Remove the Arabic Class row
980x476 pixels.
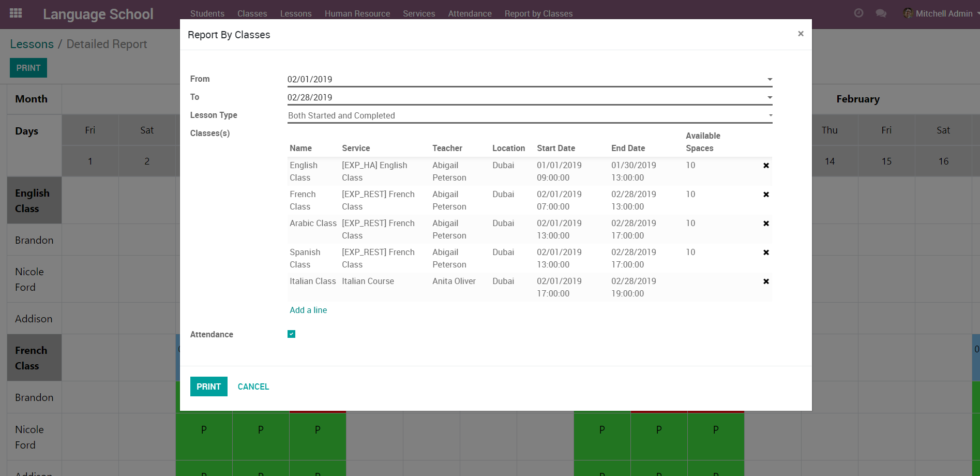pyautogui.click(x=766, y=224)
